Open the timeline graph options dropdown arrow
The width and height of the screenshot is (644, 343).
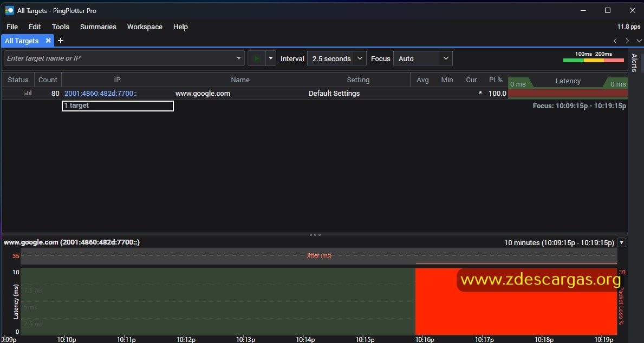pyautogui.click(x=621, y=242)
